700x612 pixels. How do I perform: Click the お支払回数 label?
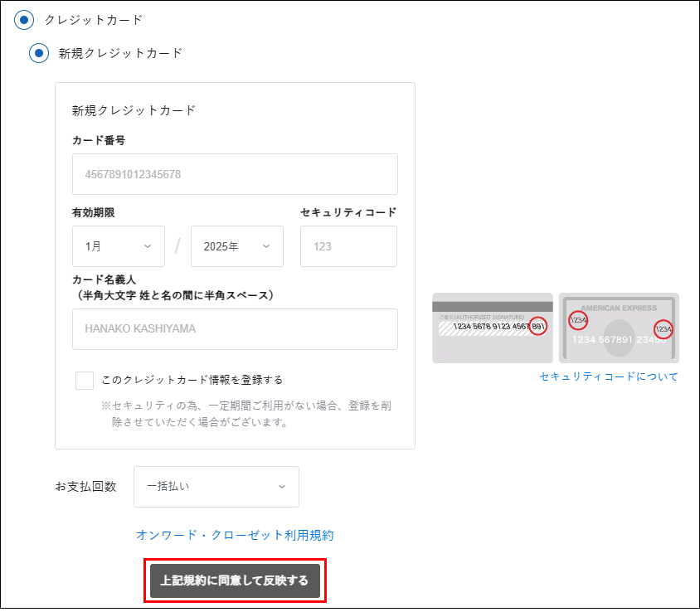tap(85, 487)
